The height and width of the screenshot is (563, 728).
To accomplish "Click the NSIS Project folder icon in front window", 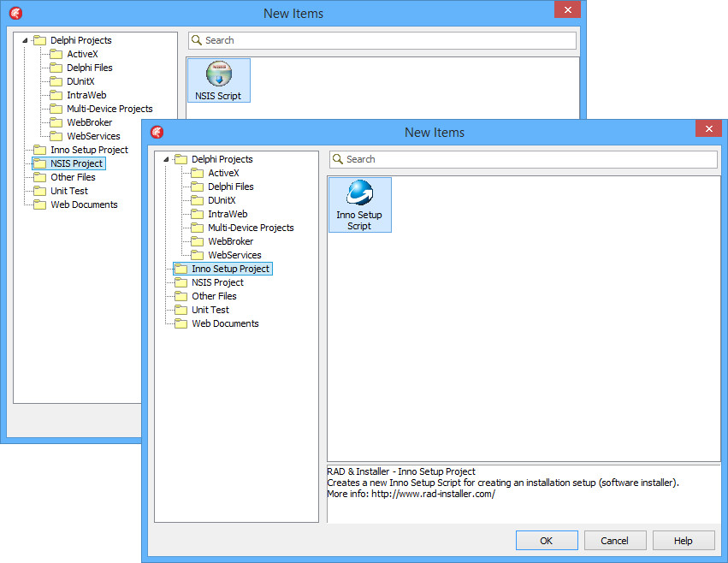I will [x=181, y=282].
